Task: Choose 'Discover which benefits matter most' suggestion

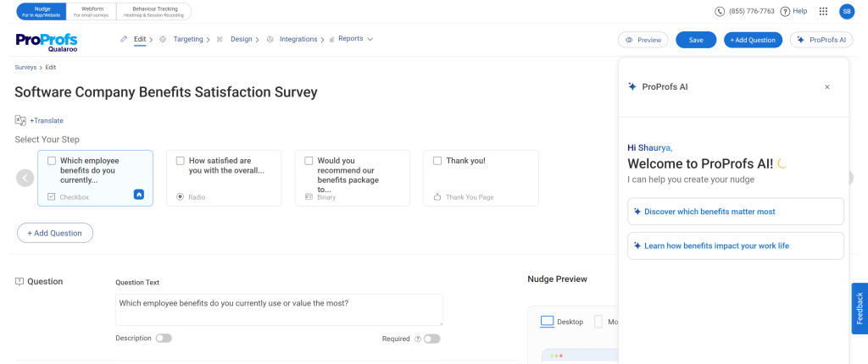Action: 736,212
